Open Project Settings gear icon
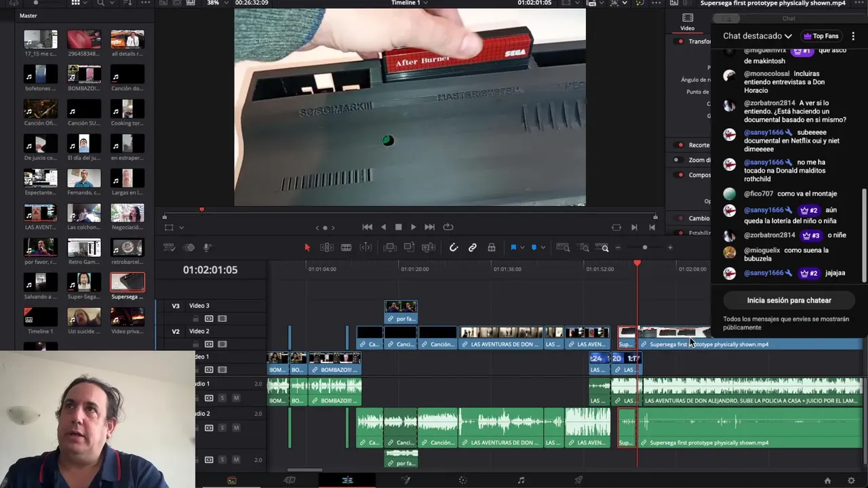This screenshot has height=488, width=868. pyautogui.click(x=851, y=481)
